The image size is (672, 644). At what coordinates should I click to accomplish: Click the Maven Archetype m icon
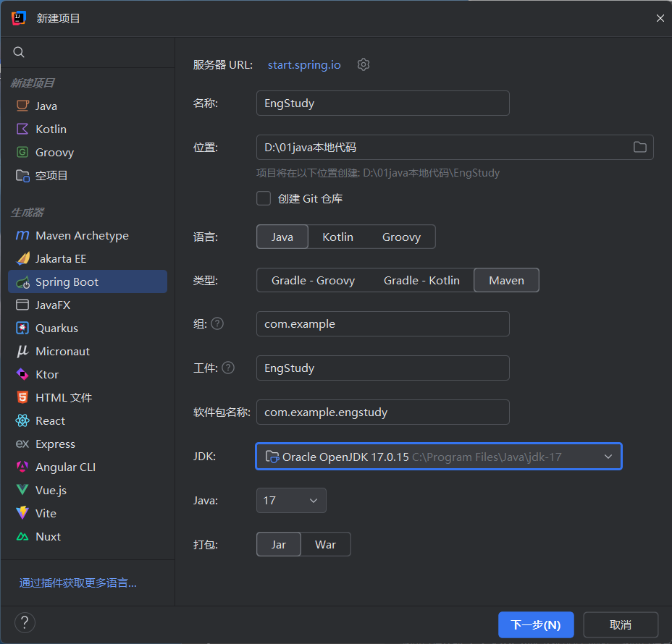[22, 235]
